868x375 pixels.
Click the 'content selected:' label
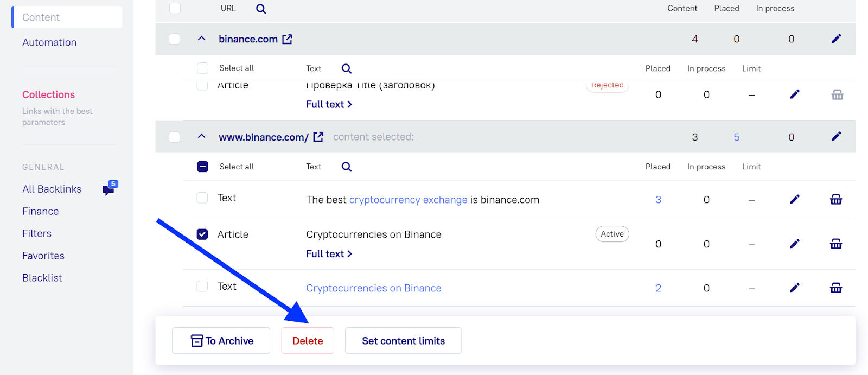[373, 137]
